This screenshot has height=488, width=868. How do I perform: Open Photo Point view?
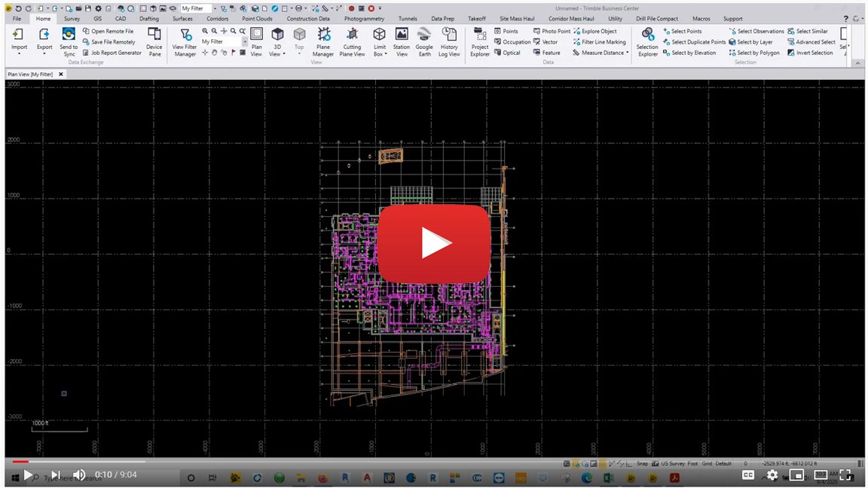pyautogui.click(x=552, y=32)
